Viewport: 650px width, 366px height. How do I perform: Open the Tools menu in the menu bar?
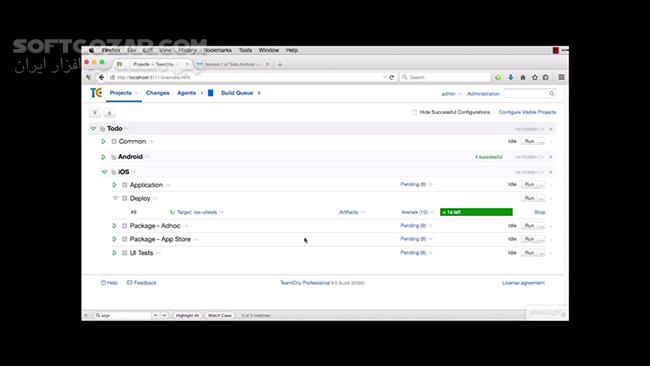pyautogui.click(x=245, y=50)
